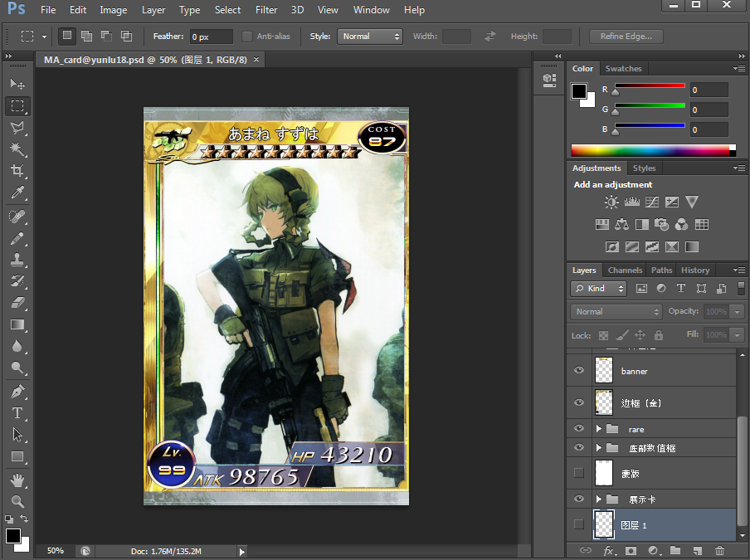Open the Opacity slider dropdown
The width and height of the screenshot is (750, 560).
coord(737,312)
